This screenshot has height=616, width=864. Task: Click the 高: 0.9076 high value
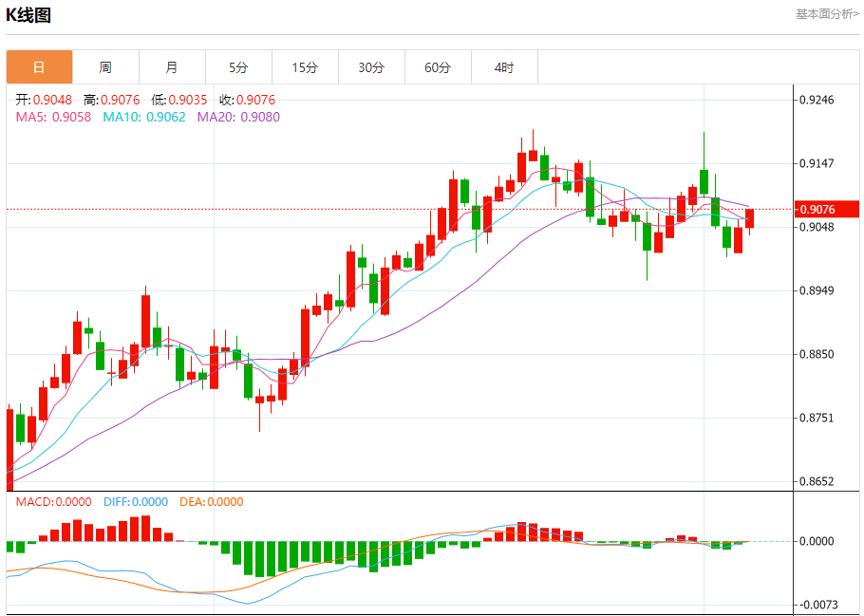(111, 100)
